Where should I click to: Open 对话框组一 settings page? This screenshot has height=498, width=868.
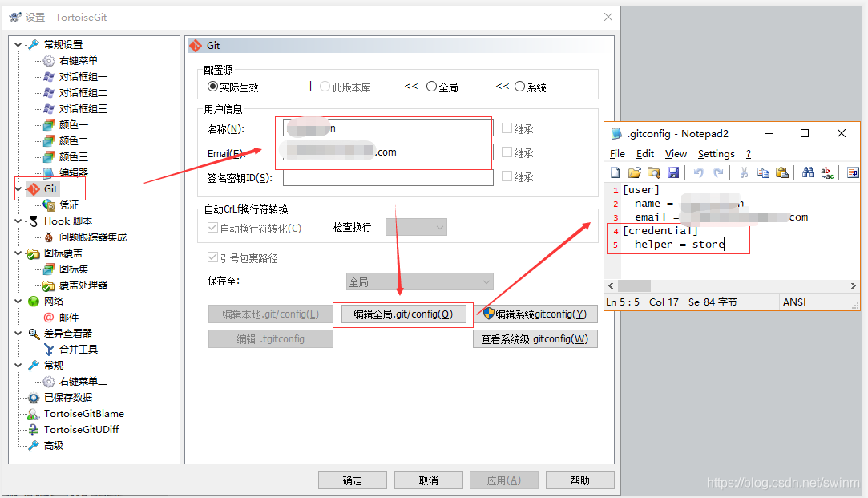click(x=83, y=76)
